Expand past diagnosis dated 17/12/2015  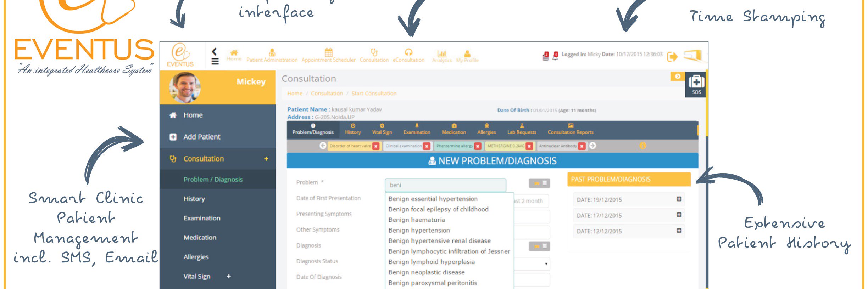click(x=679, y=215)
